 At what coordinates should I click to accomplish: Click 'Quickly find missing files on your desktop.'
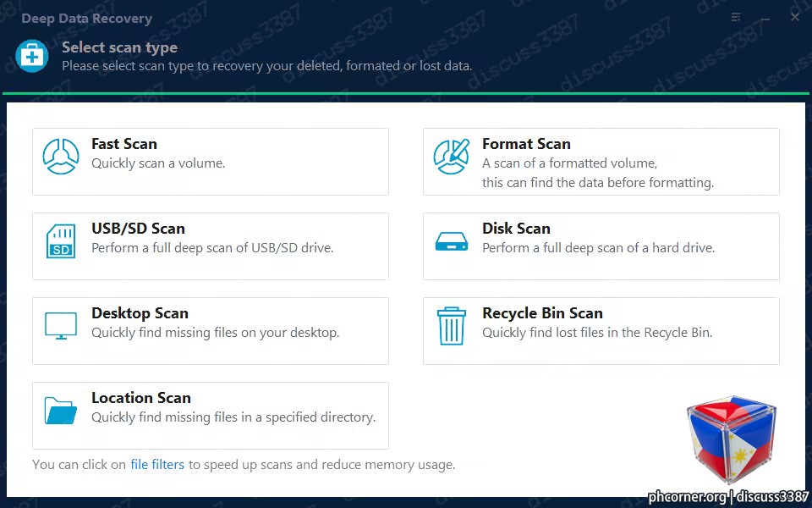coord(216,332)
